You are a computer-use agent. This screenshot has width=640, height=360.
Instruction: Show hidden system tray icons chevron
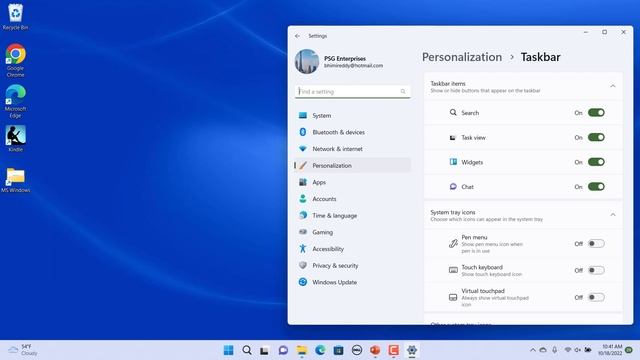click(533, 350)
